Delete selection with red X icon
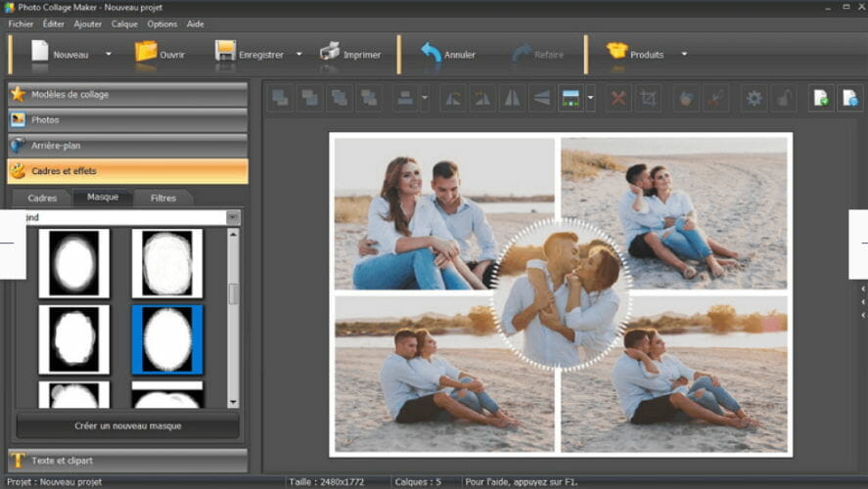 617,98
